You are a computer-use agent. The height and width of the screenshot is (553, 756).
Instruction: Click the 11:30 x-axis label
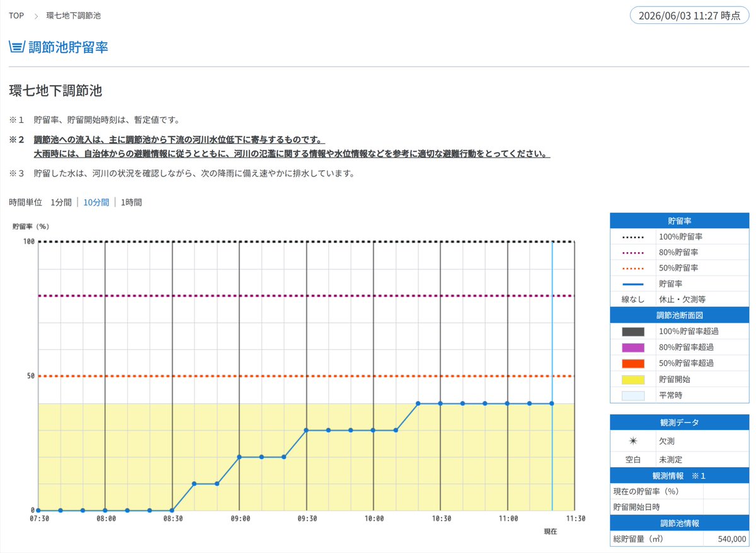pos(575,519)
